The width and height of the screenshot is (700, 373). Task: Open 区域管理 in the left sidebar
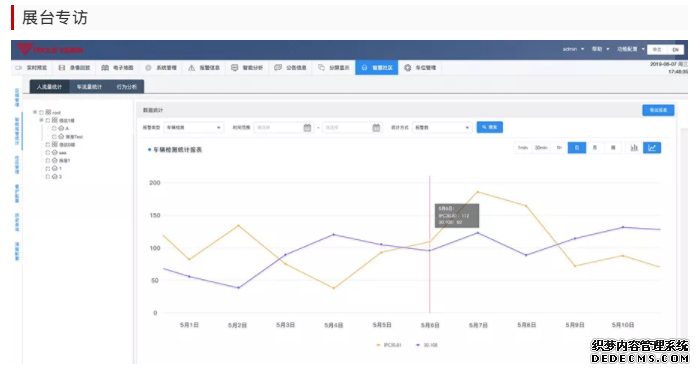(x=17, y=97)
